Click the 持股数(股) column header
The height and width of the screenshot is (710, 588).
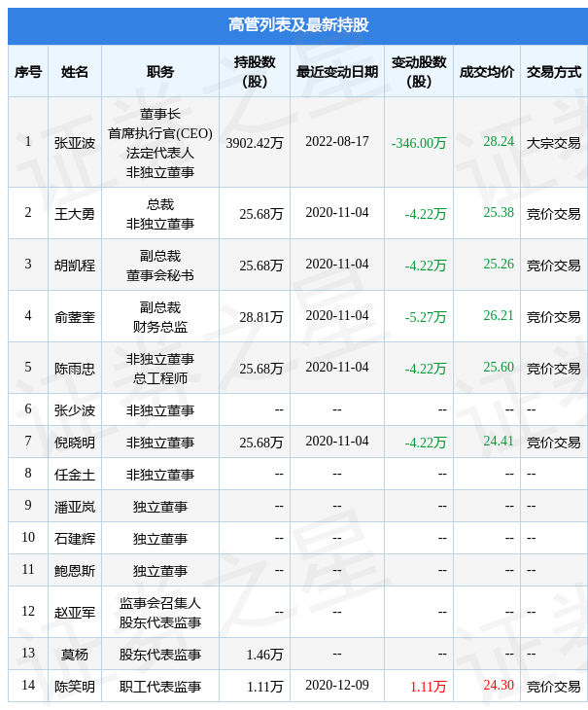pos(255,72)
